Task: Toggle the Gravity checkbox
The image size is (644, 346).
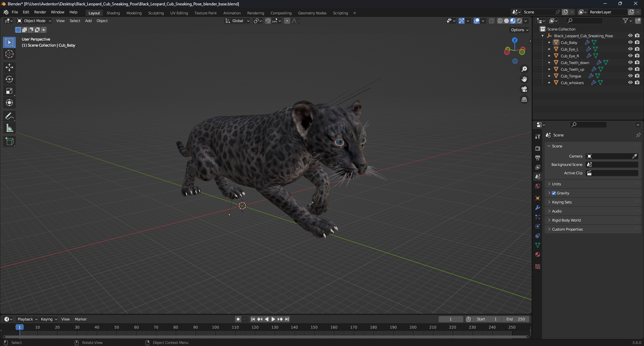Action: pos(554,193)
